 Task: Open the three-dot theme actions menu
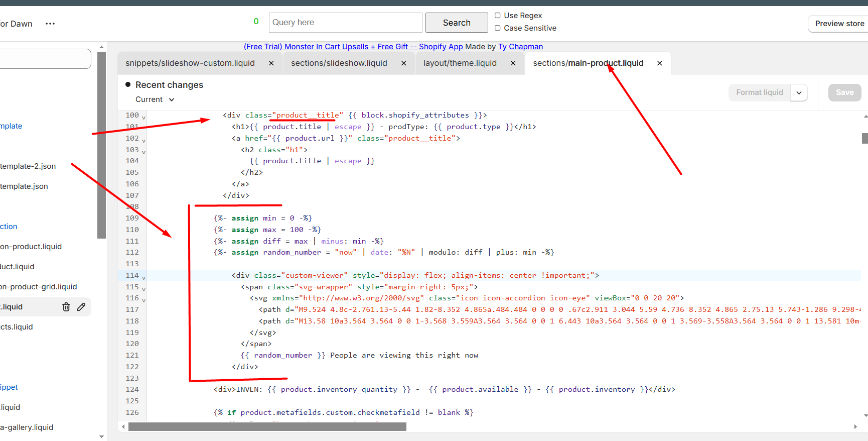(x=50, y=24)
